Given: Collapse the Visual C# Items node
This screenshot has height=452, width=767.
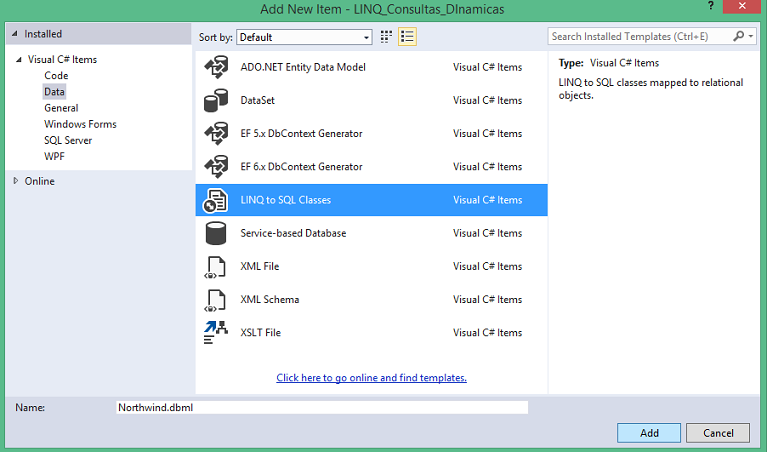Looking at the screenshot, I should (19, 60).
